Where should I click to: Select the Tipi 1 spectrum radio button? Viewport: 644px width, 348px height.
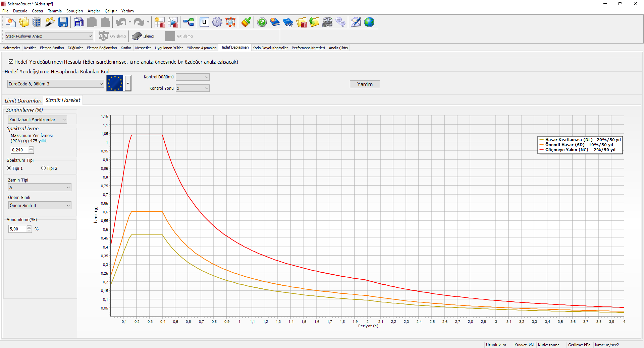(x=9, y=168)
